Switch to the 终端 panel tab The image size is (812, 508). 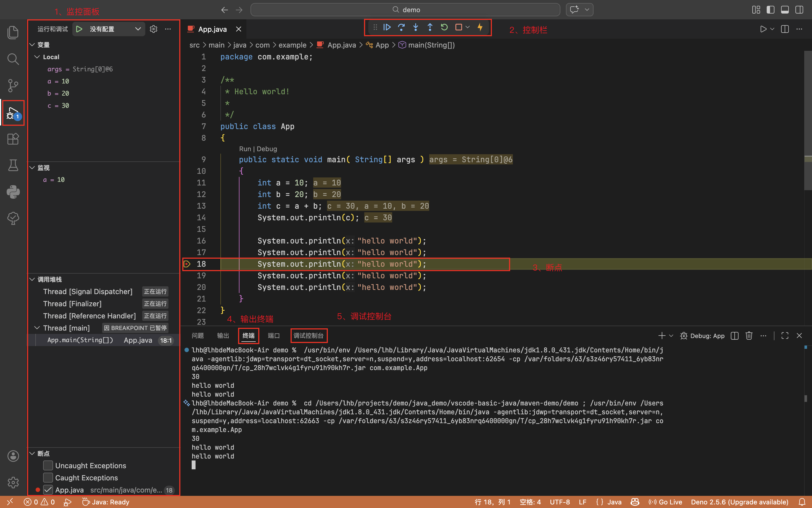click(x=248, y=336)
